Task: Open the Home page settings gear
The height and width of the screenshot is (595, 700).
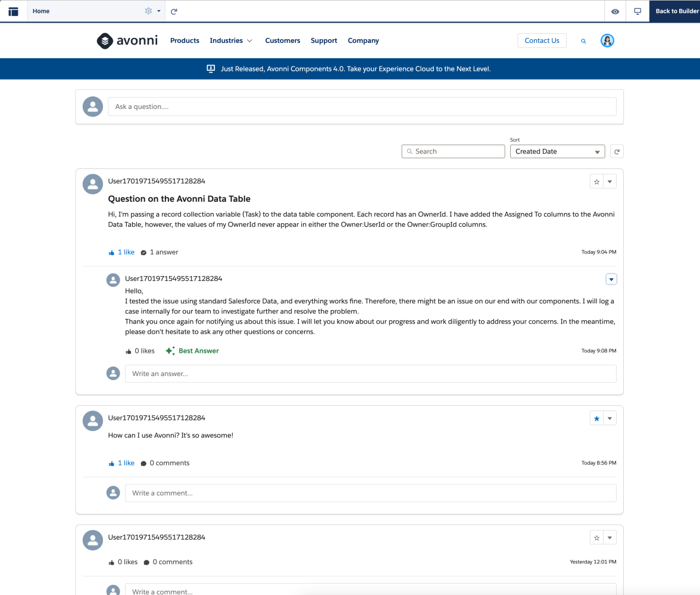Action: click(149, 11)
